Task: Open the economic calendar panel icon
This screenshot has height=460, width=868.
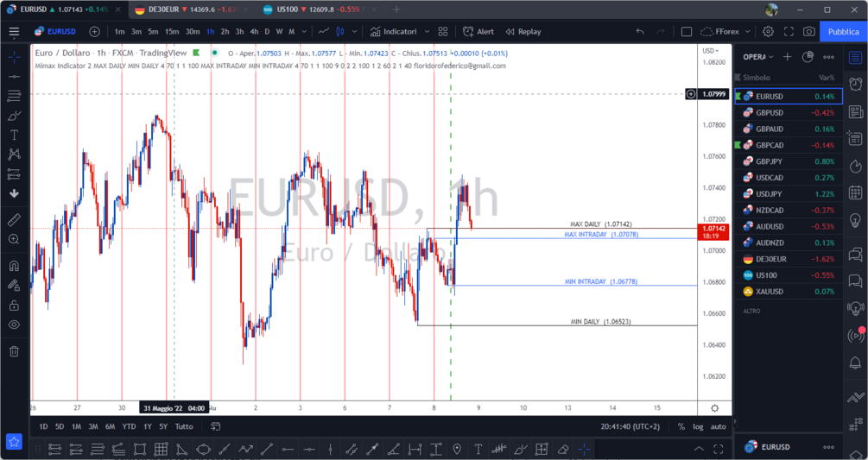Action: click(x=856, y=193)
